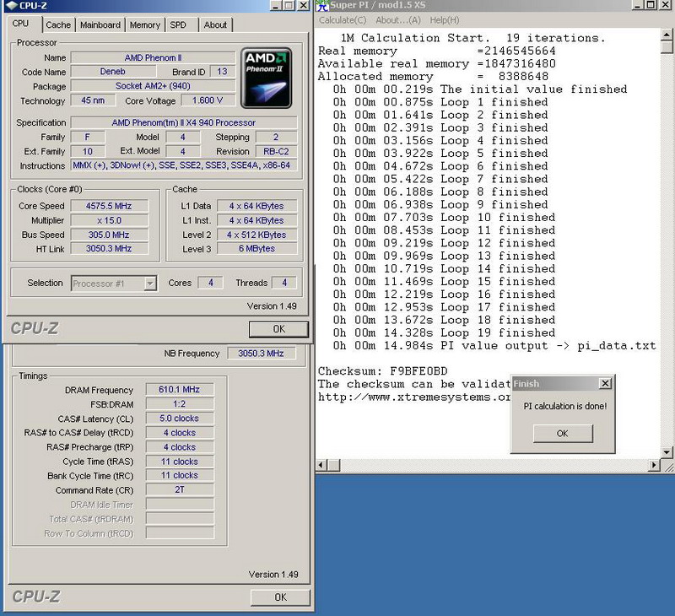
Task: Click the CAS# Latency value 5.0 clocks
Action: click(180, 419)
